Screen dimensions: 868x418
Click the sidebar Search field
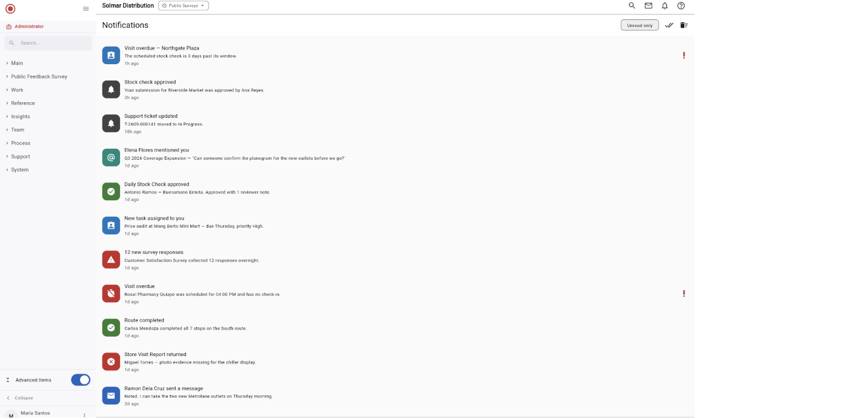(48, 43)
